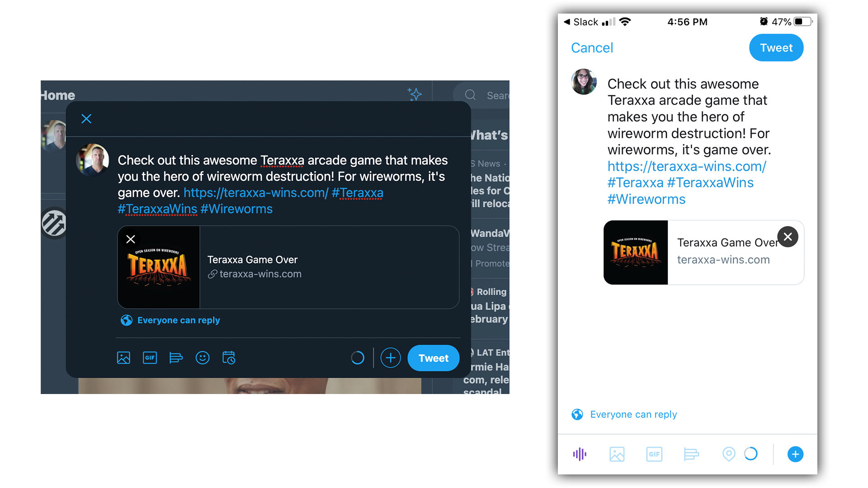Image resolution: width=868 pixels, height=488 pixels.
Task: Open the sparkle top tweets icon
Action: click(x=415, y=94)
